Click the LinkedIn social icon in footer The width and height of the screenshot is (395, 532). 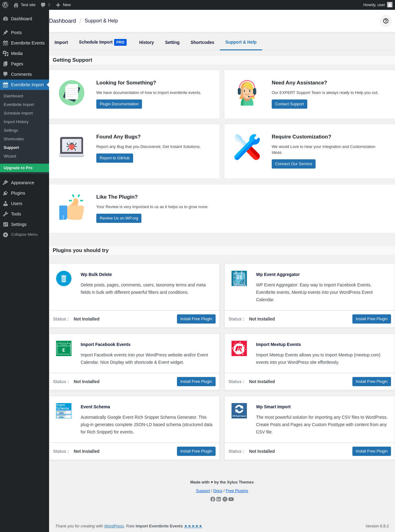coord(219,499)
